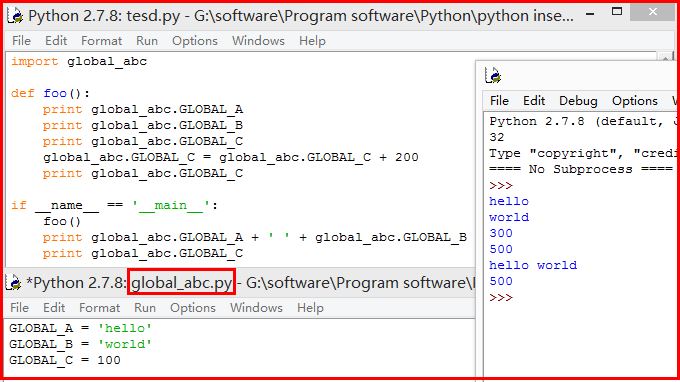Open File menu in global_abc.py window
Viewport: 680px width, 382px height.
coord(20,308)
